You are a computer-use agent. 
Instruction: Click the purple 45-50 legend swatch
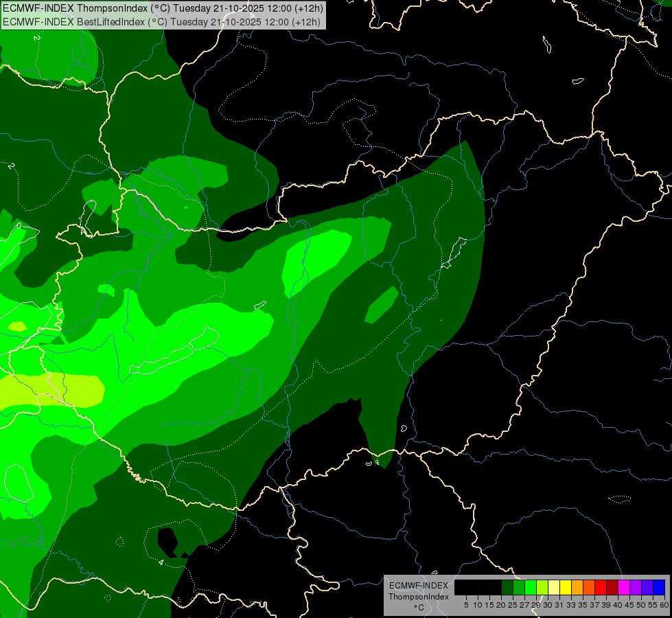tap(636, 587)
